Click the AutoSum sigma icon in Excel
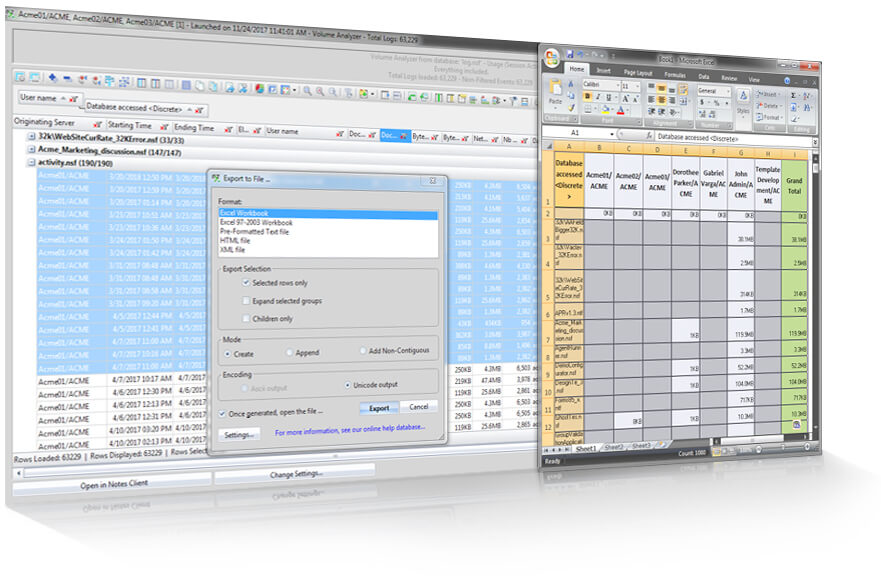881x580 pixels. (793, 95)
